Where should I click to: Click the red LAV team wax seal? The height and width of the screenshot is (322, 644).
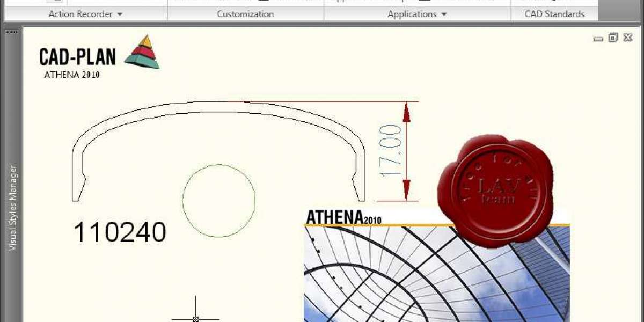coord(495,190)
